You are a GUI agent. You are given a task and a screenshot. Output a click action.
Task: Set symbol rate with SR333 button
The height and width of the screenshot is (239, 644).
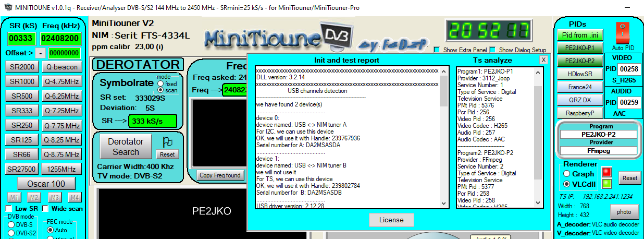tap(23, 111)
